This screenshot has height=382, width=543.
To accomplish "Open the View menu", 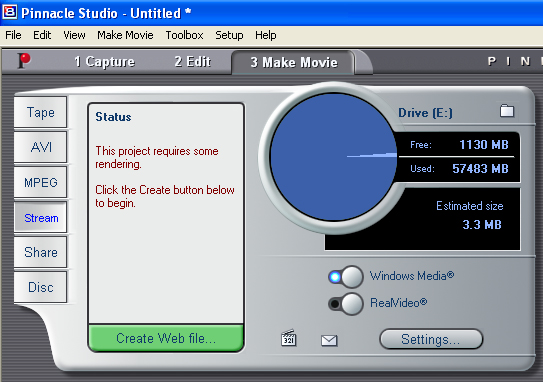I will [x=74, y=35].
